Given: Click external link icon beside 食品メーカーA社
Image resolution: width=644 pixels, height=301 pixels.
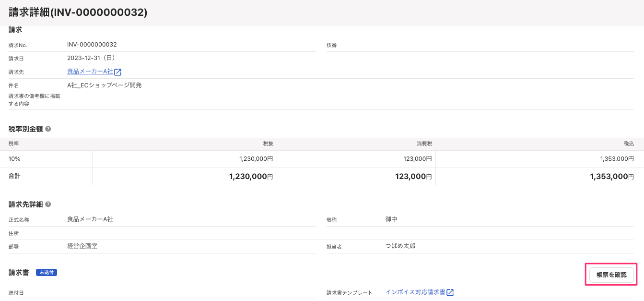Looking at the screenshot, I should (x=118, y=72).
